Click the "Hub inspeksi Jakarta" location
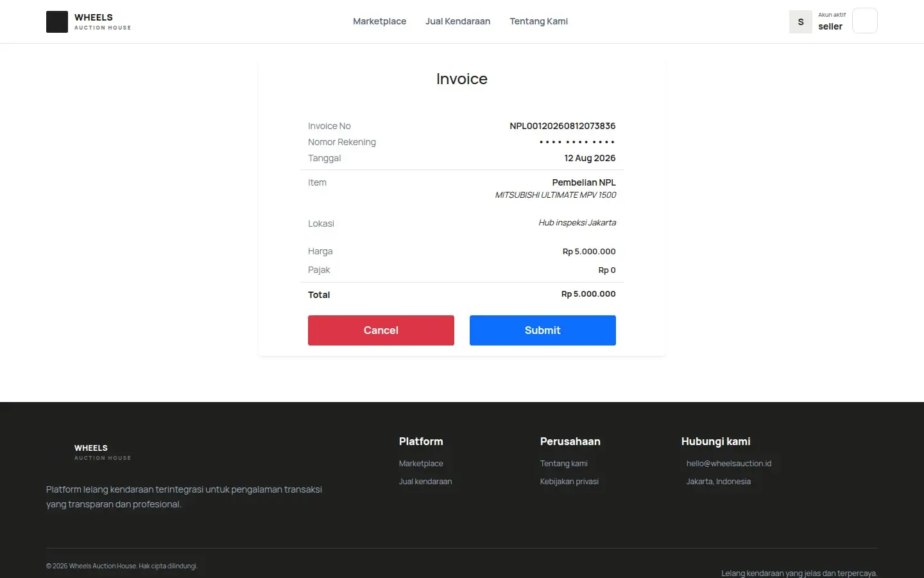This screenshot has width=924, height=578. point(577,223)
